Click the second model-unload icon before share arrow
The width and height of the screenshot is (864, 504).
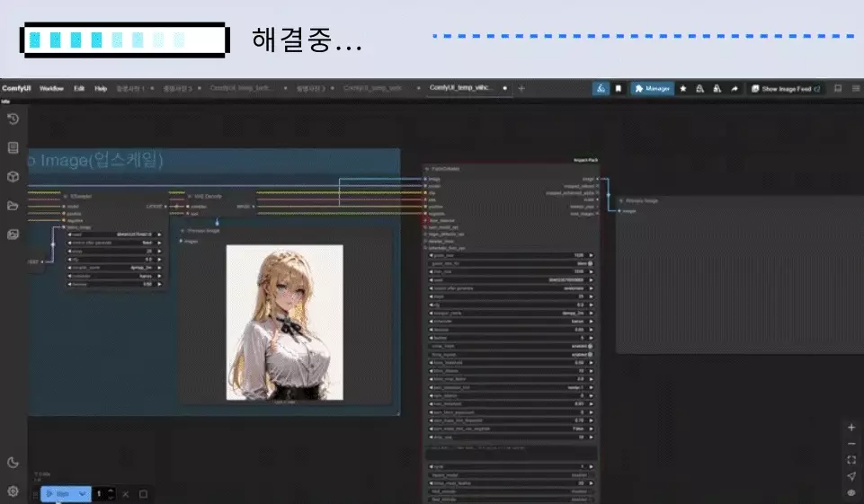point(717,88)
